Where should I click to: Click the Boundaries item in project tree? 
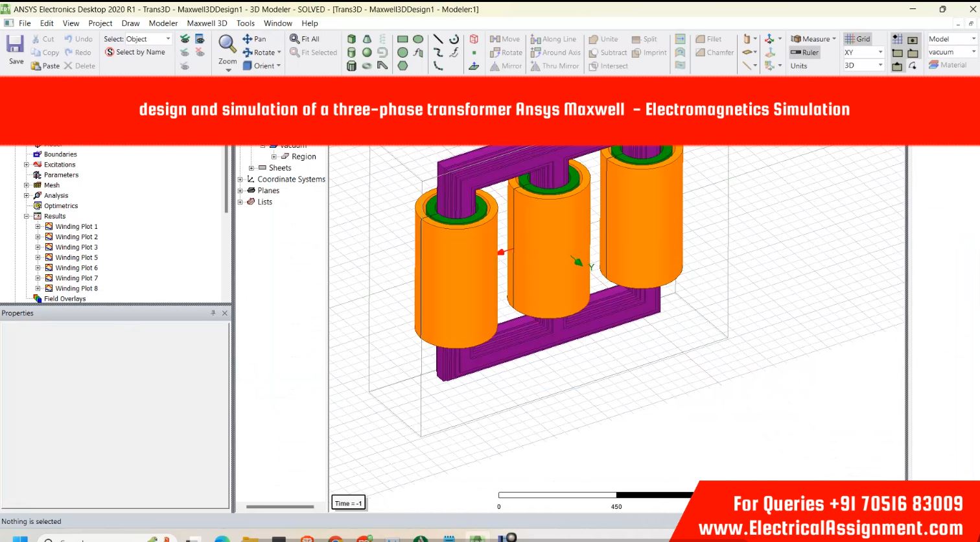point(60,154)
